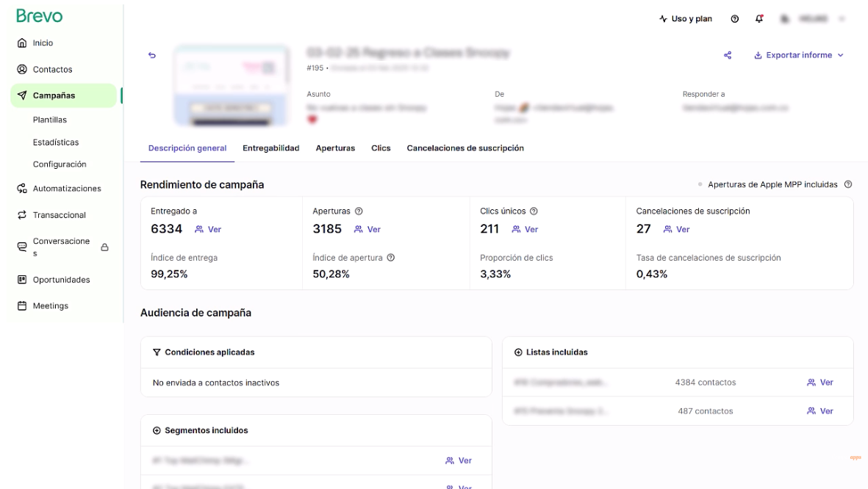View the 4384 contactos list
Viewport: 868px width, 489px height.
[819, 383]
